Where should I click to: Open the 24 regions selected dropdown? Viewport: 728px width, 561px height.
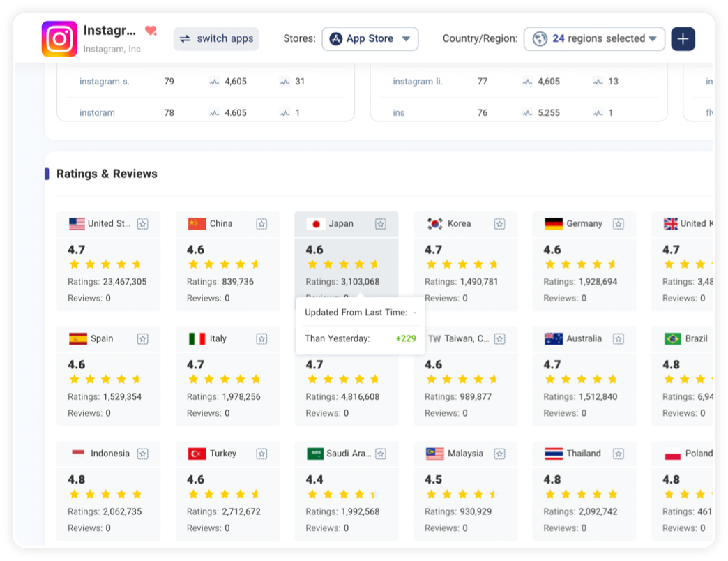point(594,38)
